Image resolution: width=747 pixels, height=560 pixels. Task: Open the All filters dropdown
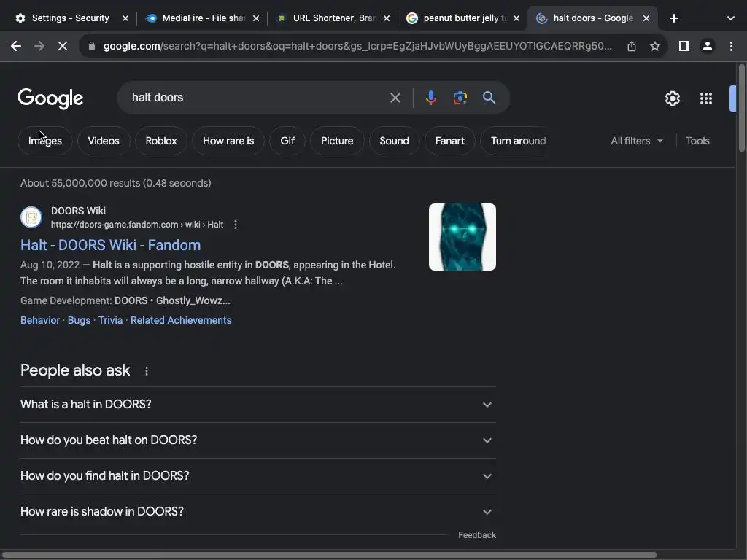(x=636, y=141)
